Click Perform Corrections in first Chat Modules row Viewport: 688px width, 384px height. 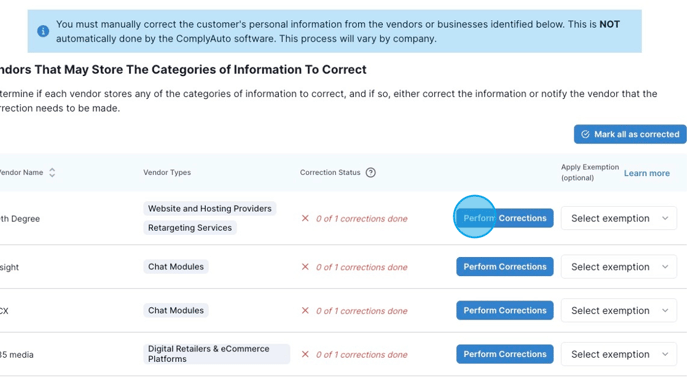[505, 267]
